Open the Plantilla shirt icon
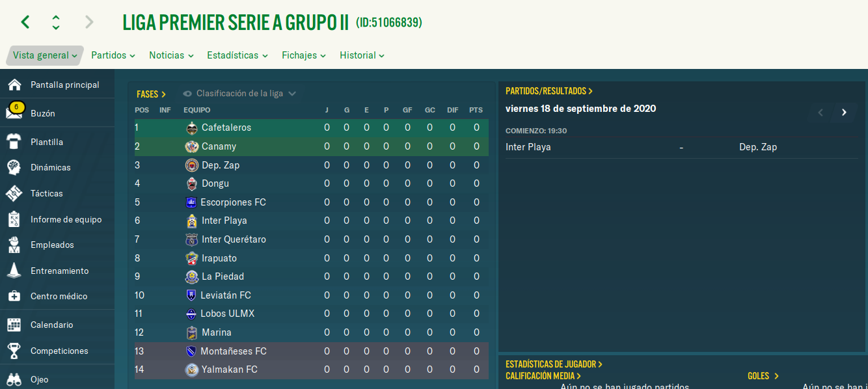 pos(14,142)
